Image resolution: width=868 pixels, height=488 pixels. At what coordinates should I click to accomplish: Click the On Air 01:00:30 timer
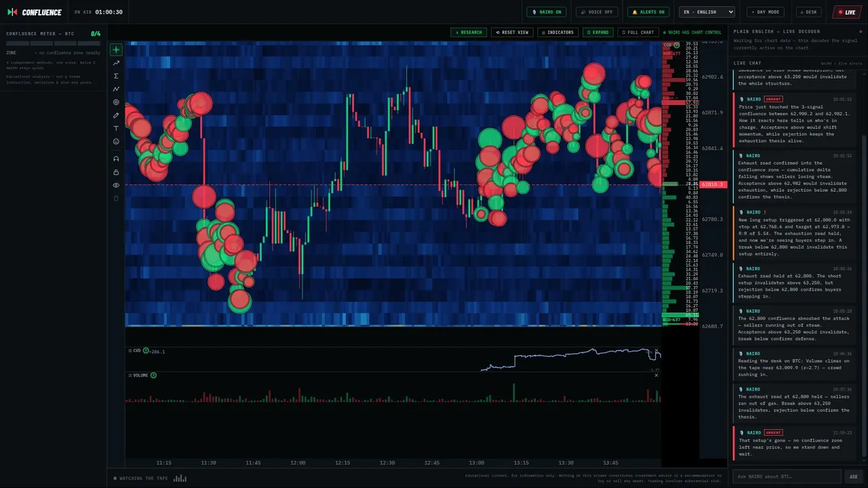pos(98,12)
